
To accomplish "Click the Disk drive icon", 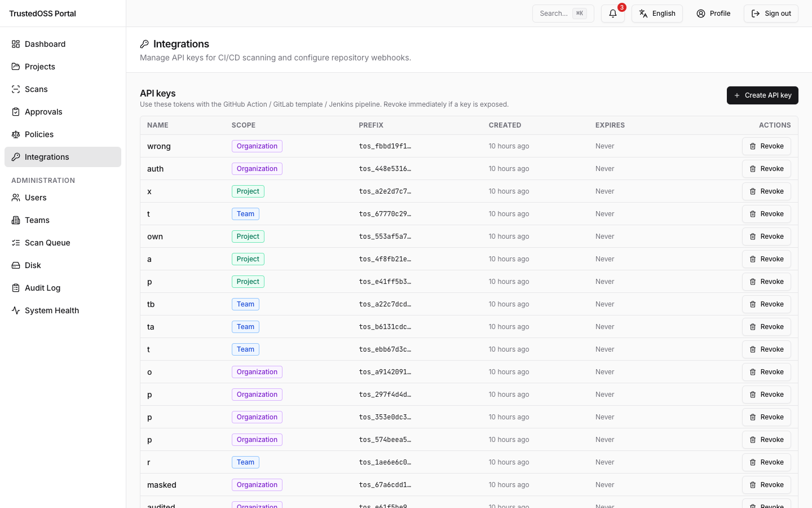I will (16, 265).
